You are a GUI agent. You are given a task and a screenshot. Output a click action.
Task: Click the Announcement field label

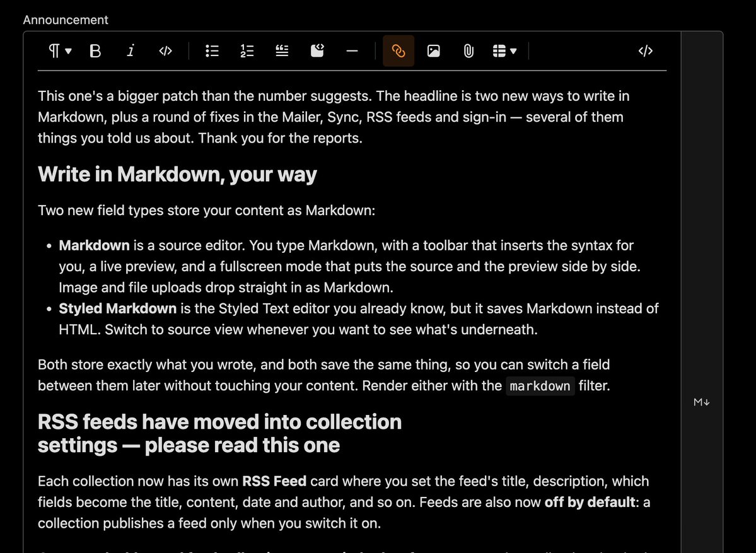[x=66, y=20]
